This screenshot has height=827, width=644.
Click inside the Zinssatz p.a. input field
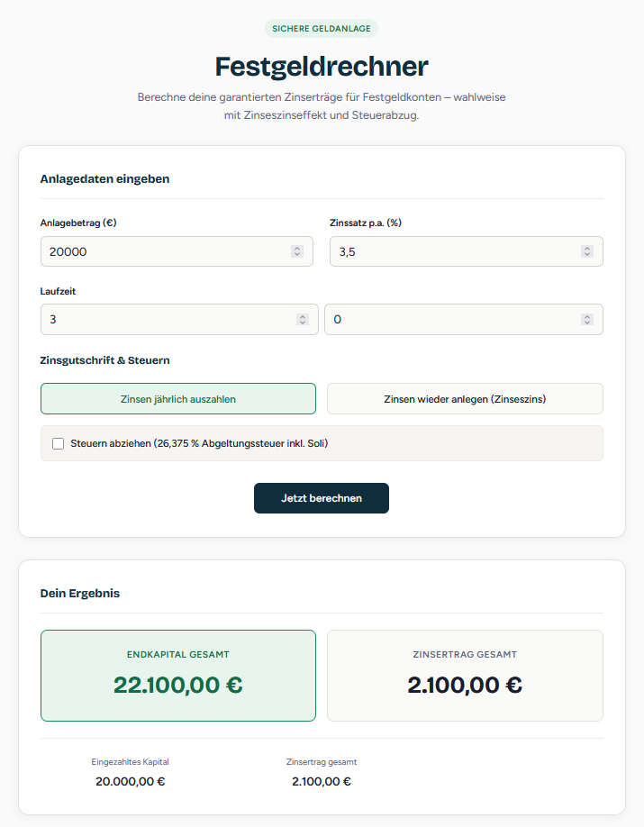tap(450, 251)
